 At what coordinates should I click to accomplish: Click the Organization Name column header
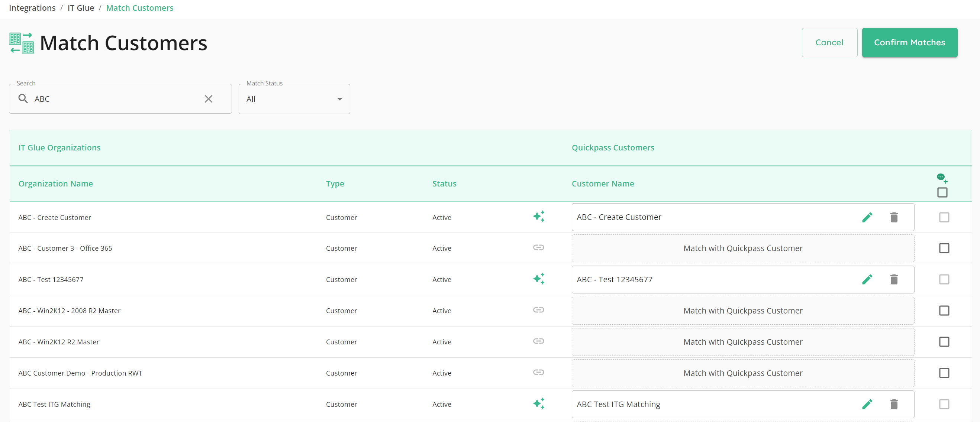click(55, 184)
